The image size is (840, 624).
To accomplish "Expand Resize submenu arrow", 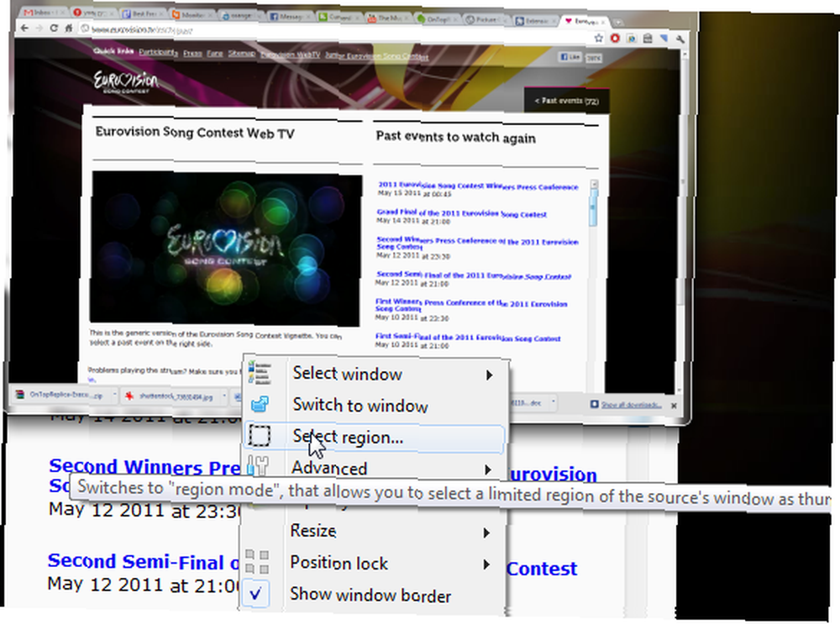I will [486, 532].
